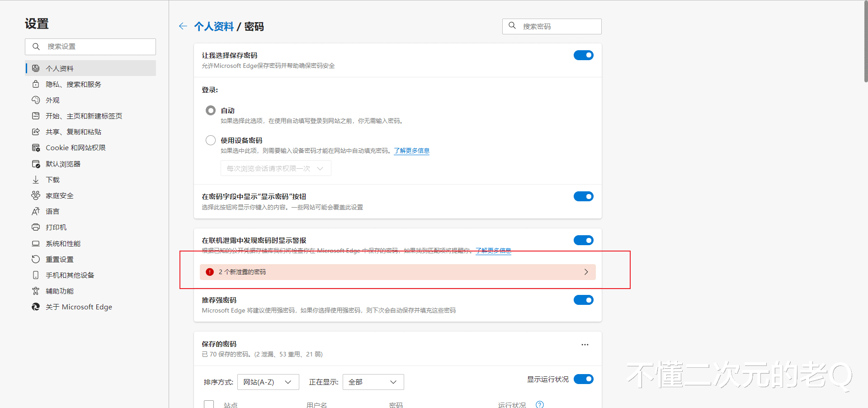Select the 自动 sign-in radio button

pos(211,110)
